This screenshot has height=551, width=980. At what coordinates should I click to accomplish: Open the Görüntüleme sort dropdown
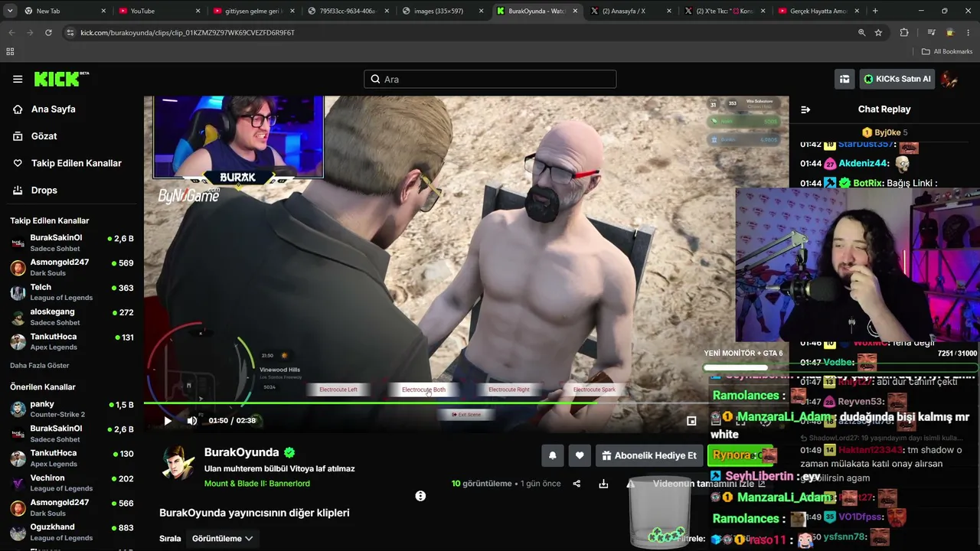[223, 538]
